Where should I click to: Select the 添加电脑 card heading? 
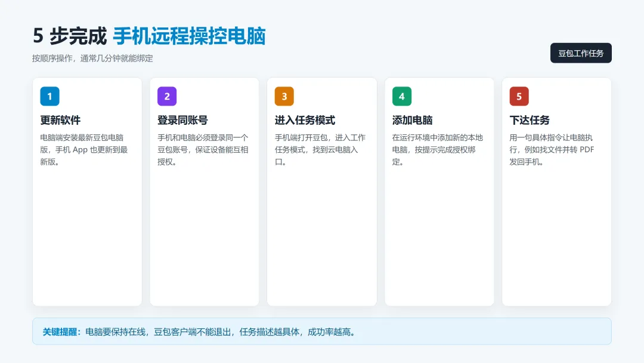(413, 120)
